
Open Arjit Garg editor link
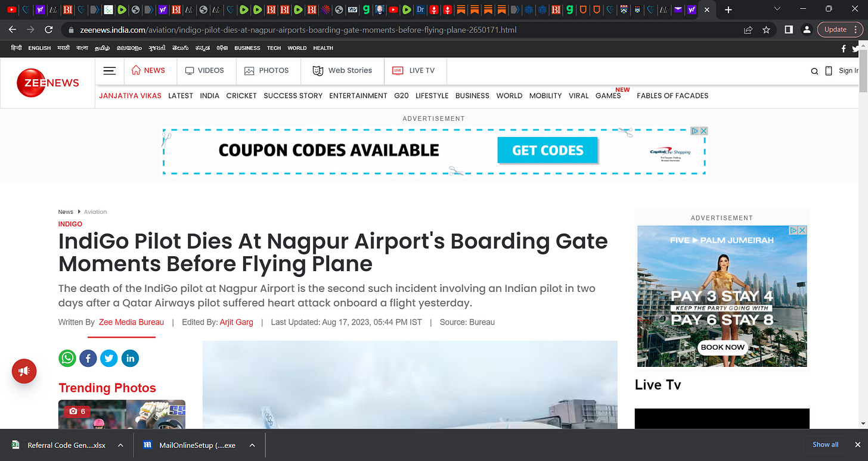[x=236, y=322]
